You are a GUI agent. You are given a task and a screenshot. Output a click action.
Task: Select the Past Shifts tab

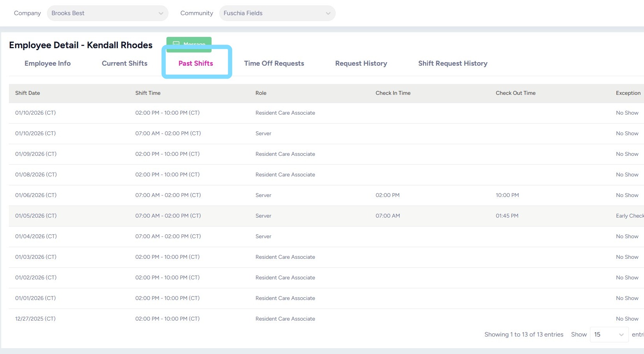(196, 63)
